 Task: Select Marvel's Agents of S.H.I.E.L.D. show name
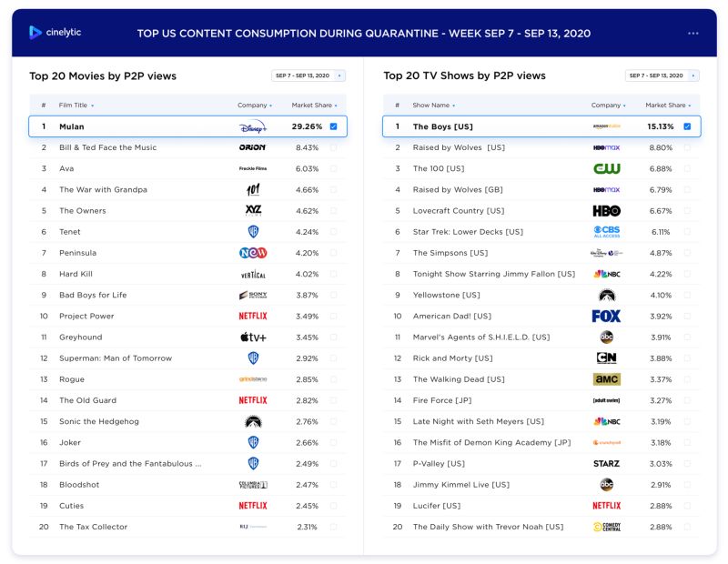481,337
